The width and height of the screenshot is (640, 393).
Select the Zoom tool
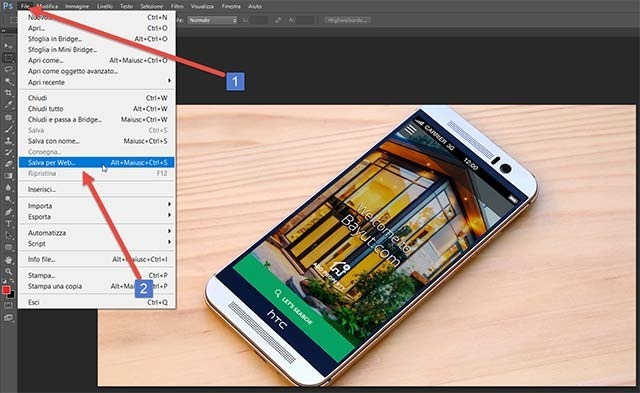pyautogui.click(x=8, y=271)
